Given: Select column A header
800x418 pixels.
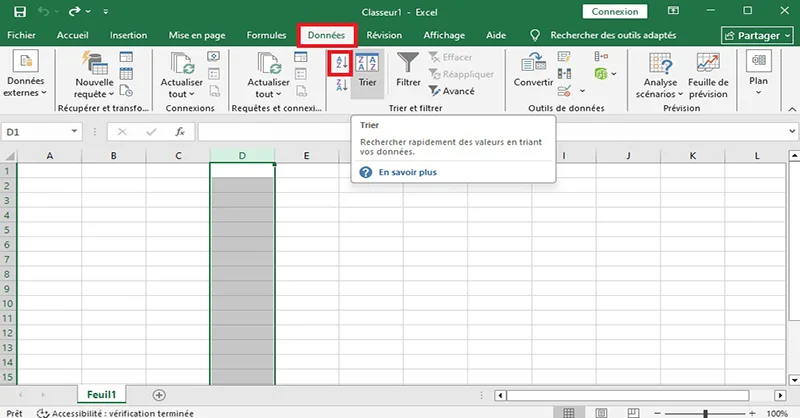Looking at the screenshot, I should point(49,156).
